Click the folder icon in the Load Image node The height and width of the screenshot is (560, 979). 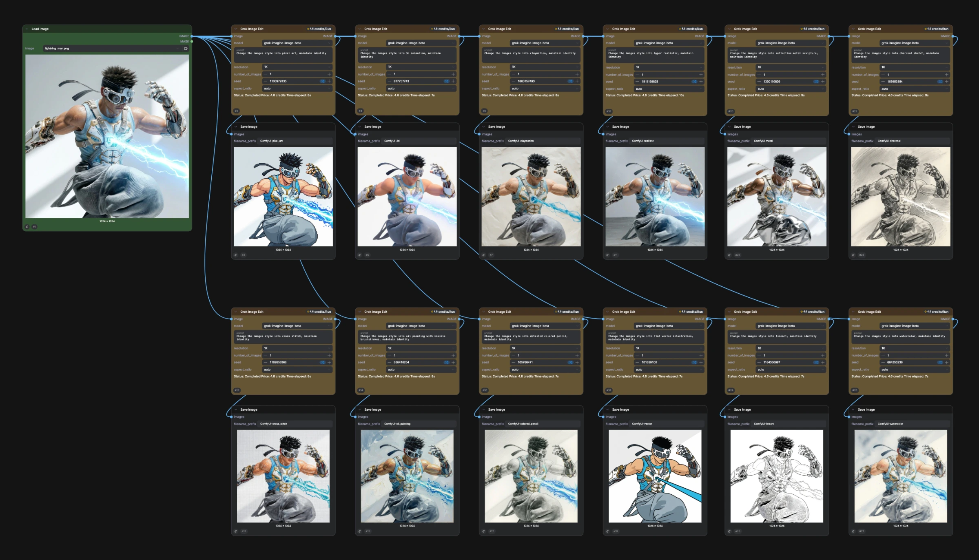186,48
